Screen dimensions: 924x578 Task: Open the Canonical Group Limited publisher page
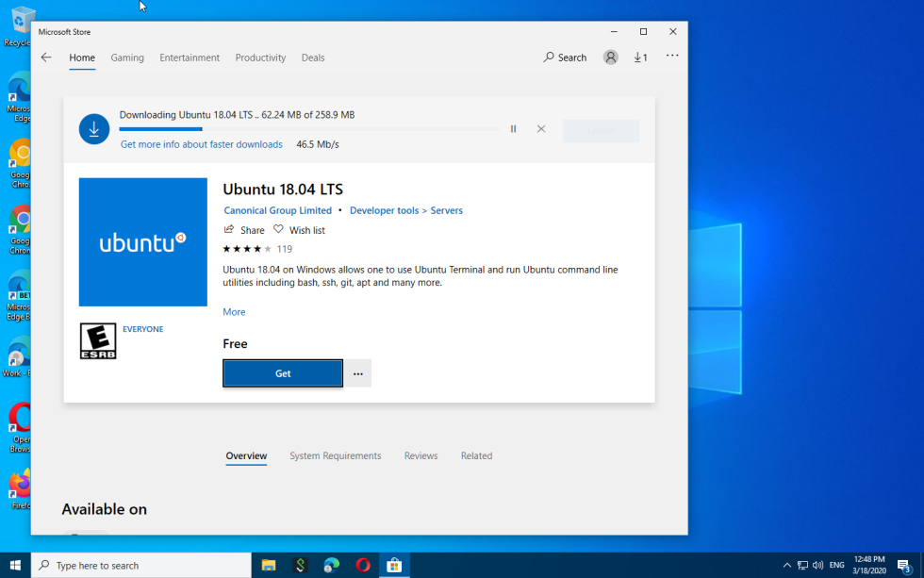tap(277, 210)
